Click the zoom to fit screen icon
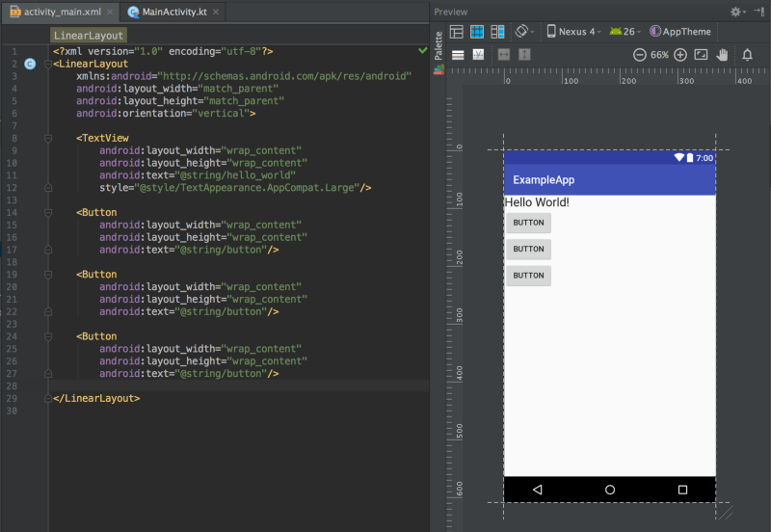The height and width of the screenshot is (532, 771). point(701,55)
